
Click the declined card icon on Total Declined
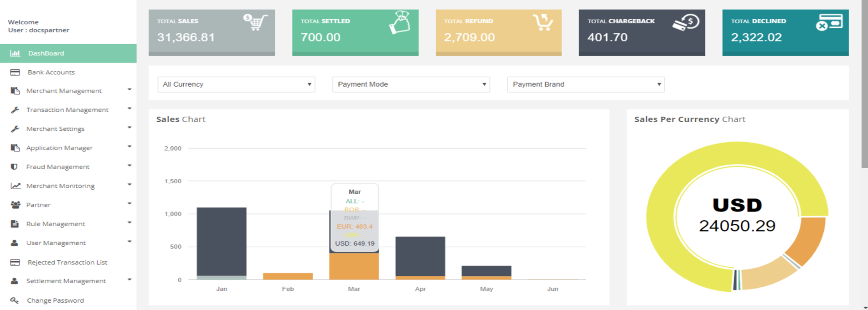pyautogui.click(x=829, y=22)
